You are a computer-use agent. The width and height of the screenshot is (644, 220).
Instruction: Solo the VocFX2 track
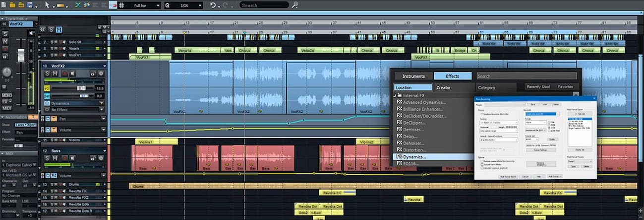pyautogui.click(x=47, y=73)
